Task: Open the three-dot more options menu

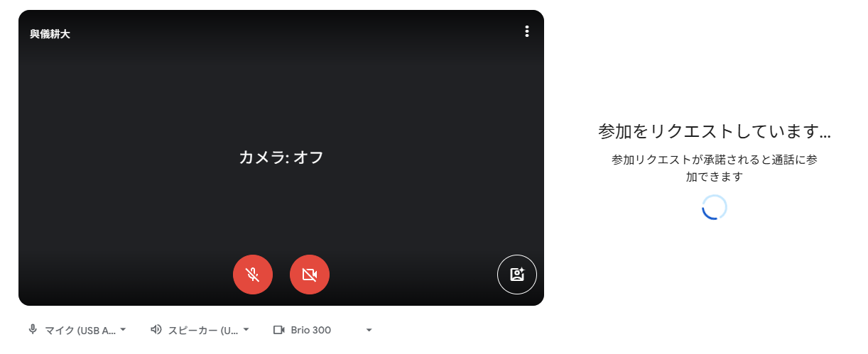Action: (x=526, y=31)
